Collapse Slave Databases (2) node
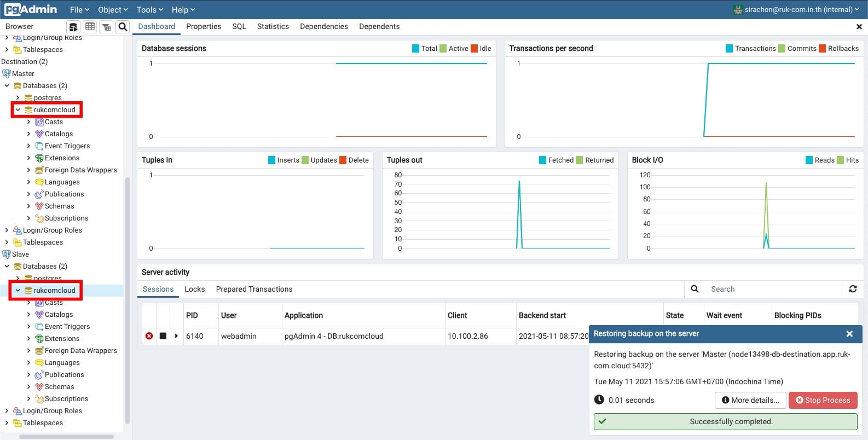Screen dimensions: 868x440 click(x=7, y=267)
